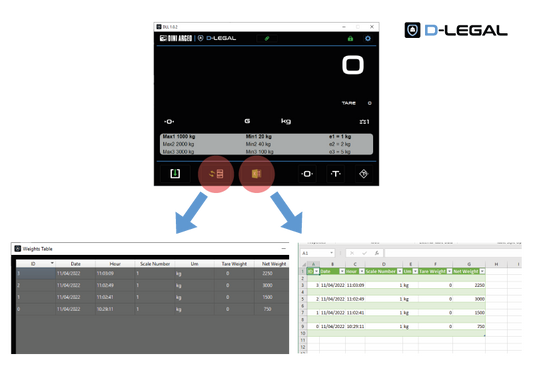
Task: Click the TARE label on scale display
Action: [349, 103]
